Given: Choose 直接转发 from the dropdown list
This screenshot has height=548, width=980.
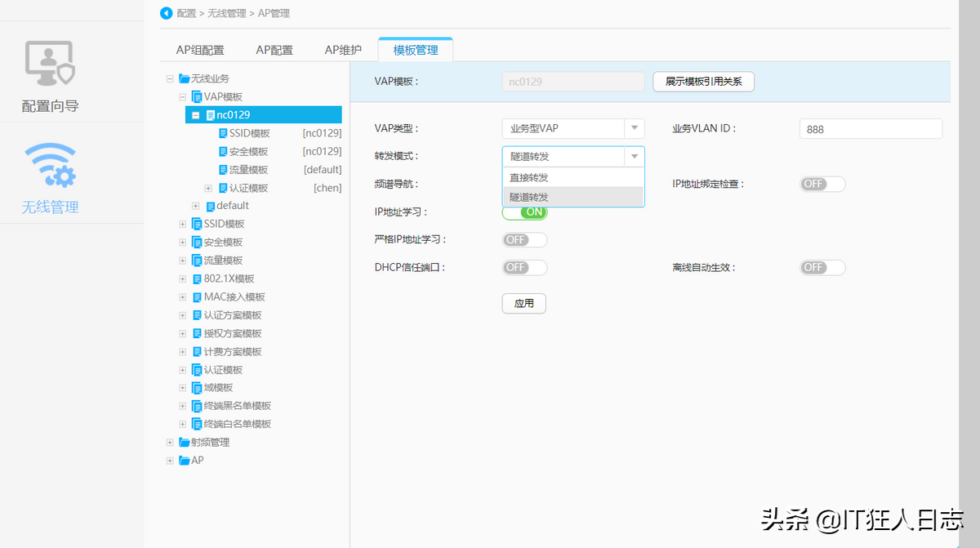Looking at the screenshot, I should 573,177.
